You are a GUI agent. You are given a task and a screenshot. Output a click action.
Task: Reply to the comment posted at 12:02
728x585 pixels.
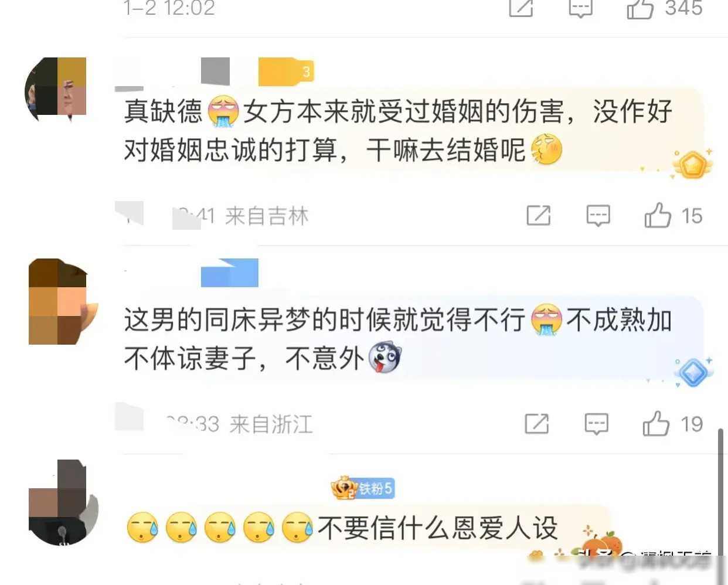(581, 8)
